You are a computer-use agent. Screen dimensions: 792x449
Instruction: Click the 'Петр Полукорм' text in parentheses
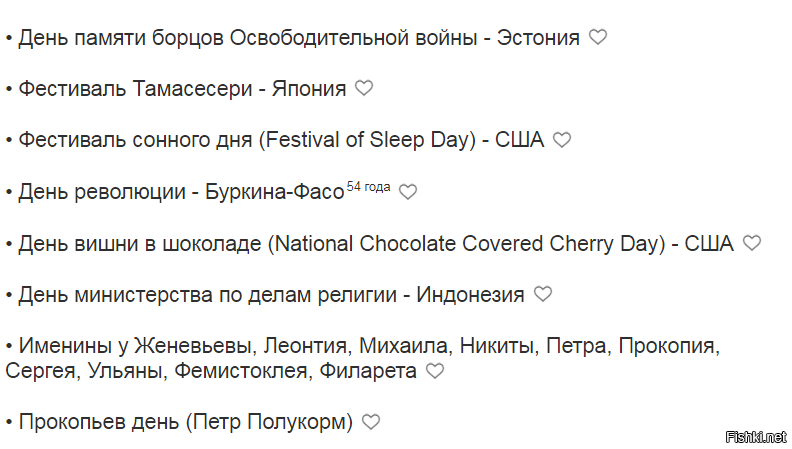click(x=269, y=422)
